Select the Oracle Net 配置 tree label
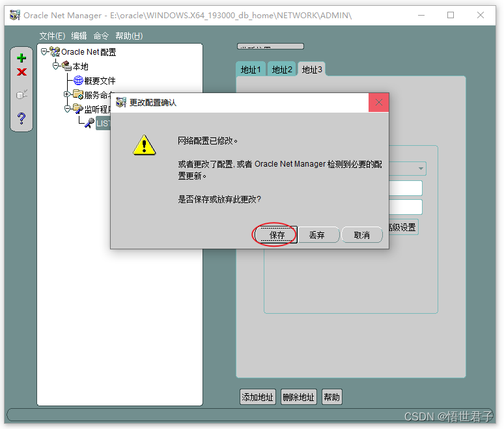Viewport: 504px width, 429px height. click(89, 52)
